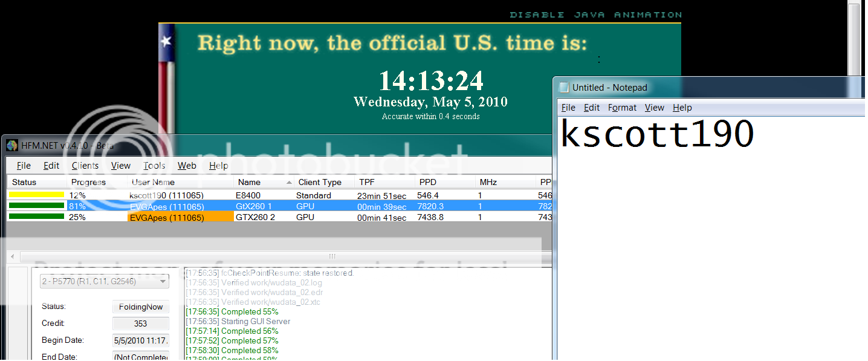Expand the P5770 project dropdown
The height and width of the screenshot is (361, 868).
163,281
